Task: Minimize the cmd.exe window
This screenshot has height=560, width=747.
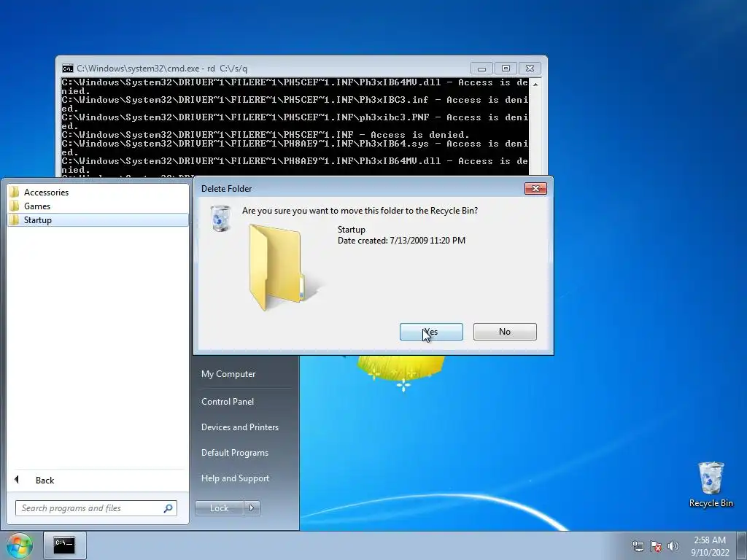Action: [481, 69]
